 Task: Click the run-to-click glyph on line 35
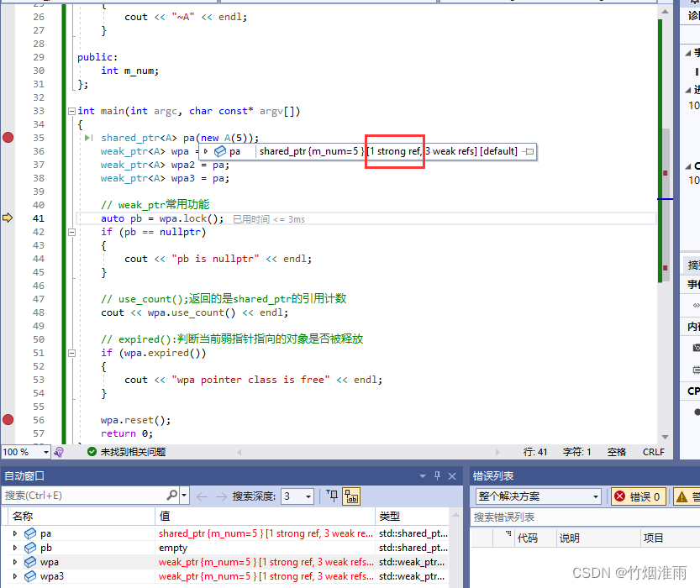[88, 138]
